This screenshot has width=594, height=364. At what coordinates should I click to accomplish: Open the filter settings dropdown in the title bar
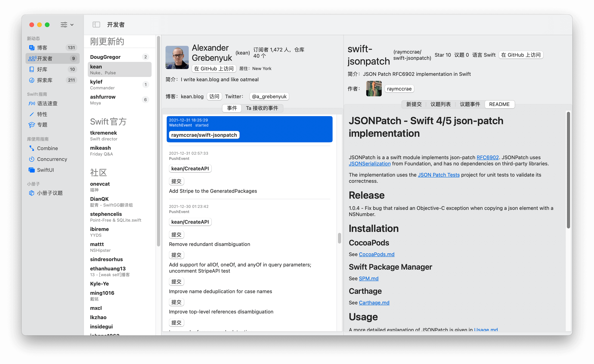point(67,25)
